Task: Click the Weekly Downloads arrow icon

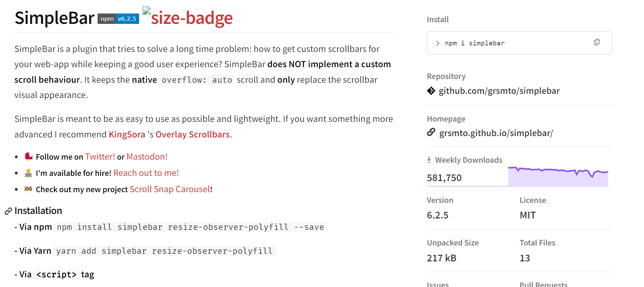Action: click(x=429, y=160)
